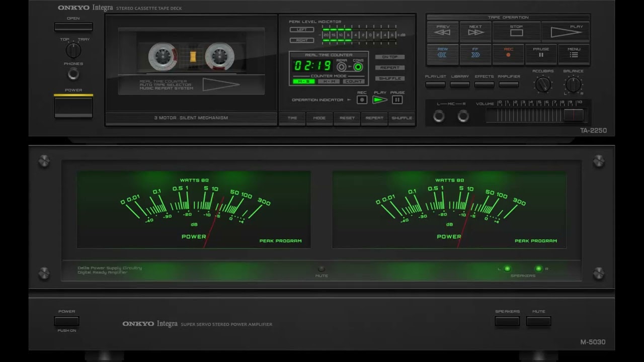Click the TA-2250 model label
Screen dimensions: 644x362
pyautogui.click(x=593, y=131)
